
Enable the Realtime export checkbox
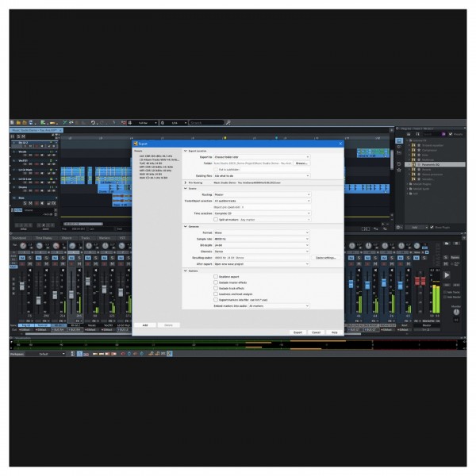pyautogui.click(x=216, y=277)
